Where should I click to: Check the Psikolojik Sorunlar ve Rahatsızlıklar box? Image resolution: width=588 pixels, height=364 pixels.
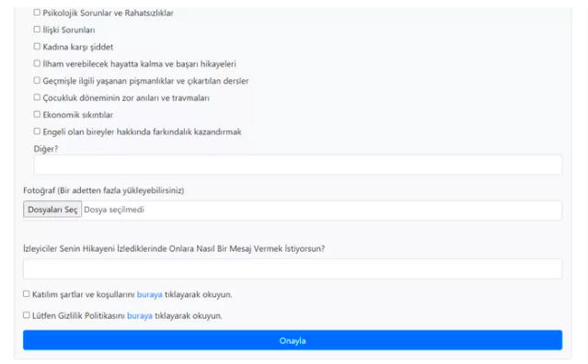[x=37, y=12]
